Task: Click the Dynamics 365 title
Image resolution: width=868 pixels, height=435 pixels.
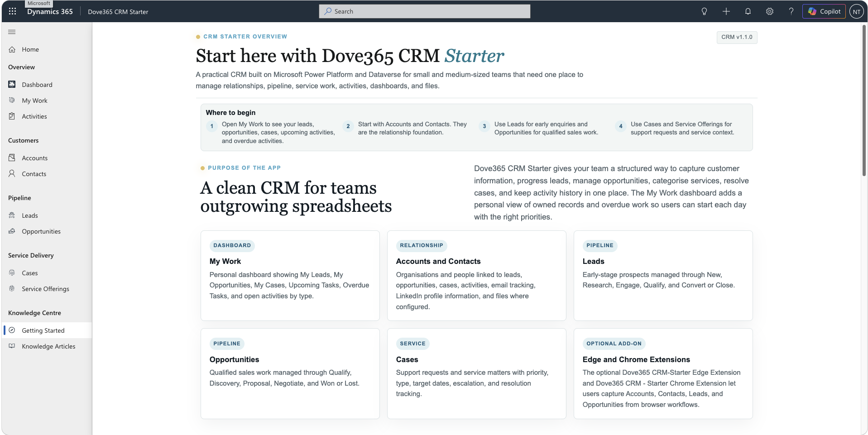Action: [50, 12]
